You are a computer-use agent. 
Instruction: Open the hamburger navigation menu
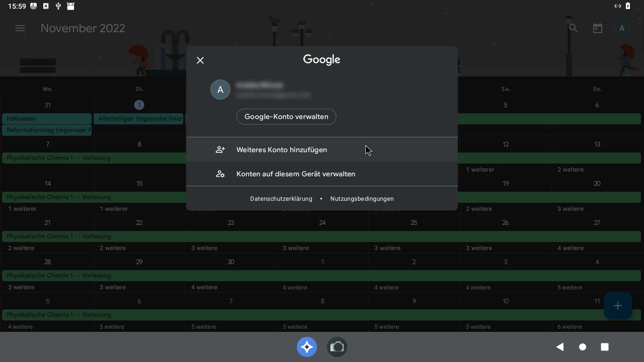(20, 28)
